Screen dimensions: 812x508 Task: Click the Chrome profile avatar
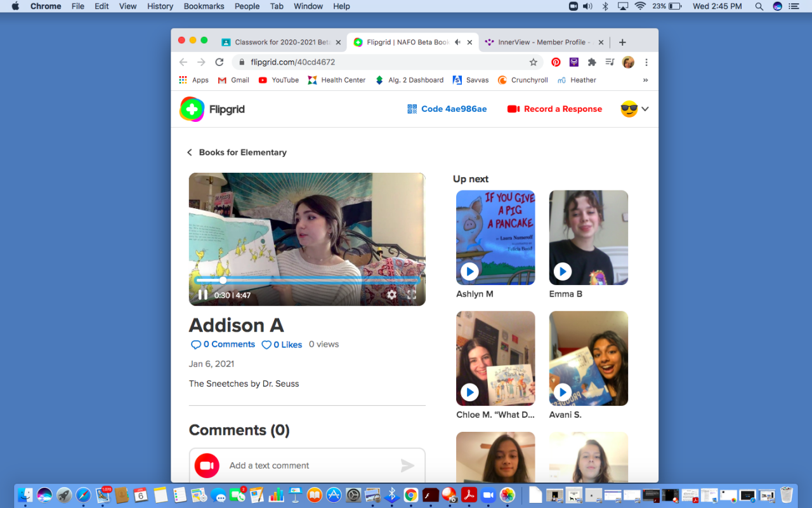coord(628,62)
